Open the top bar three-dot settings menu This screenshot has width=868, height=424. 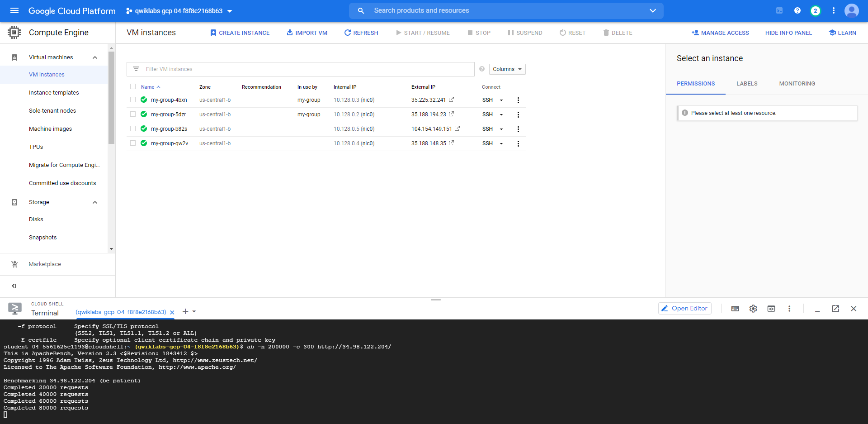pos(834,10)
